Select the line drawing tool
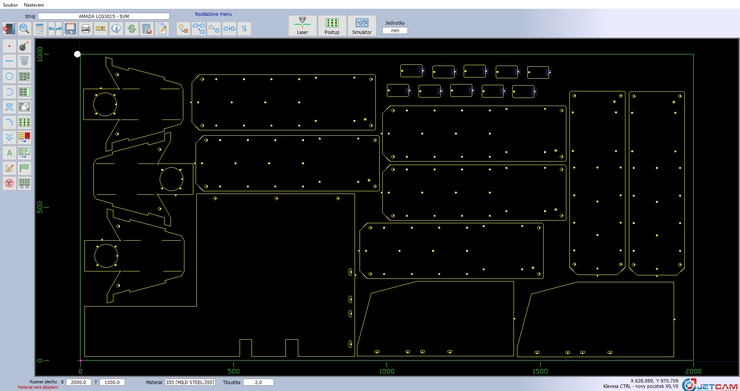740x391 pixels. tap(9, 61)
